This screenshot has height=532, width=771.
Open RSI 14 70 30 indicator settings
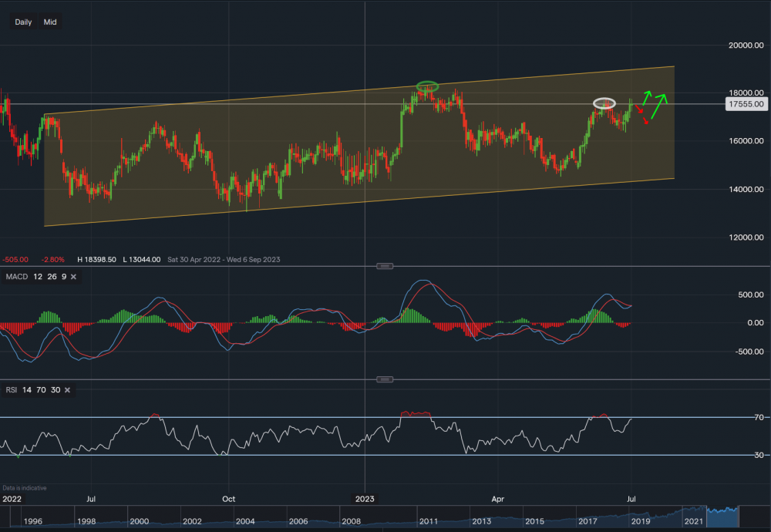pos(31,390)
